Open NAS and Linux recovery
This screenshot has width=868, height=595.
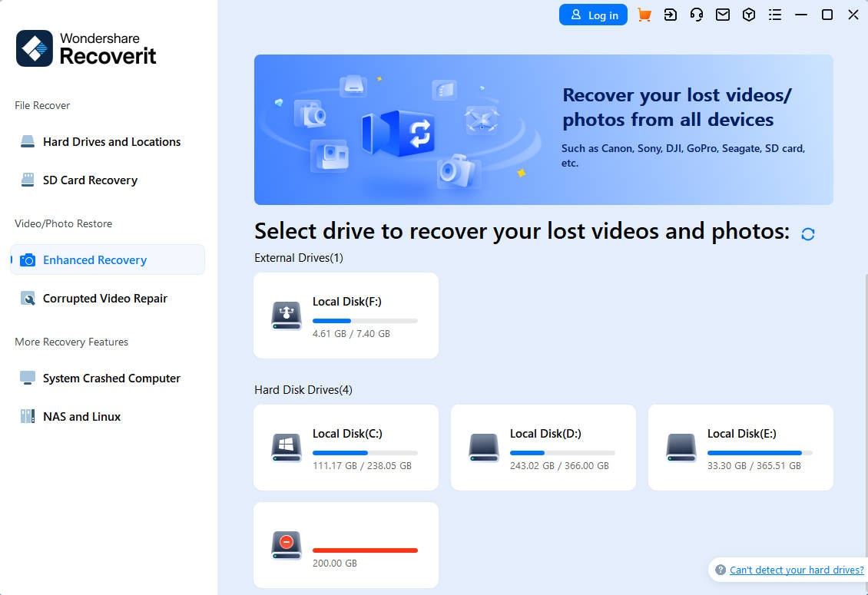tap(108, 416)
